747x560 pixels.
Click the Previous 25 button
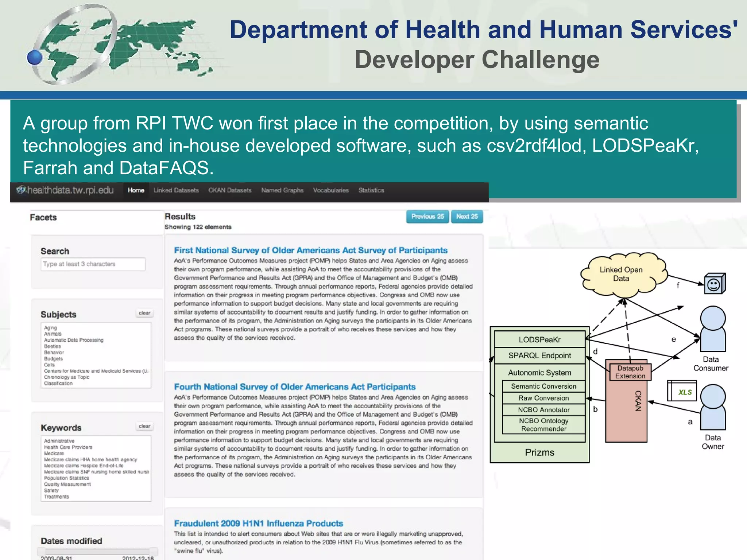427,217
